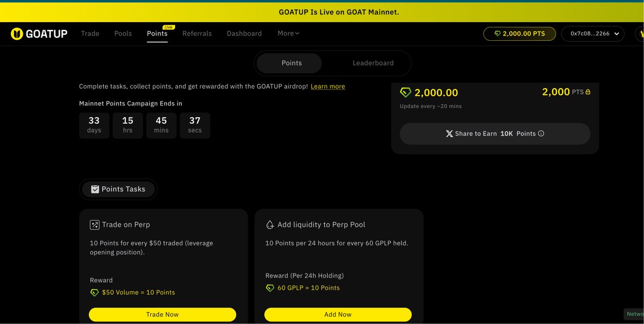Screen dimensions: 644x324
Task: Click the Add liquidity droplet icon
Action: [270, 225]
